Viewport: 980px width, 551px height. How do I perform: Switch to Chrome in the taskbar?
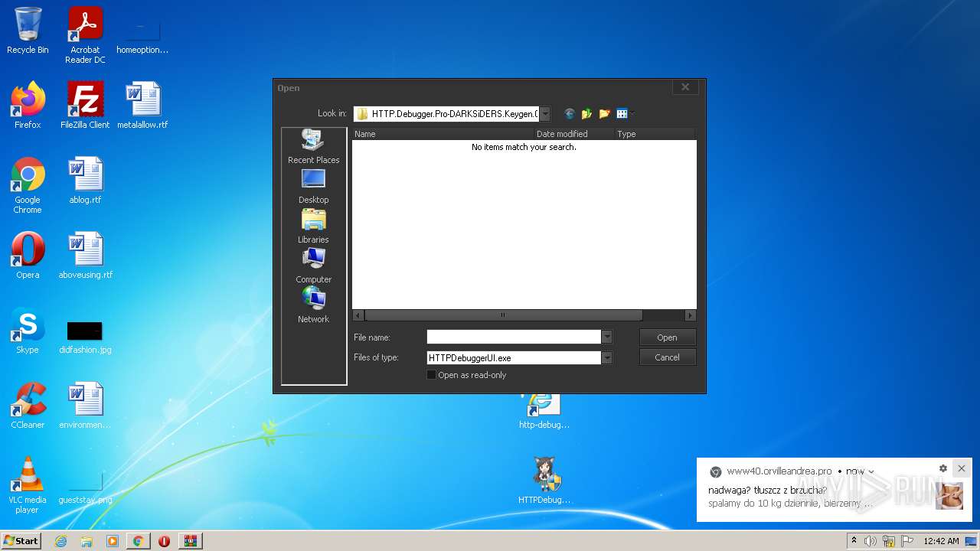coord(139,541)
